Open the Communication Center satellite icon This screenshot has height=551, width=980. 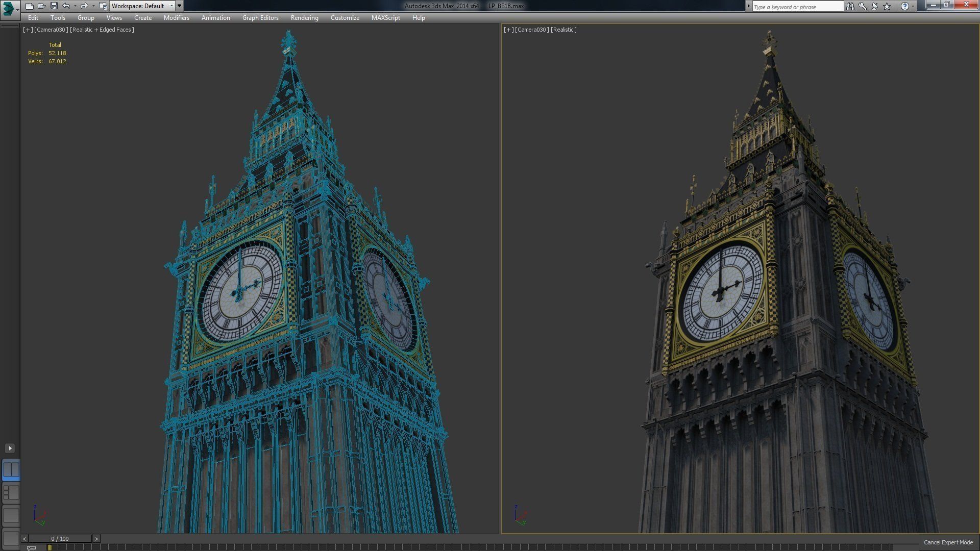[874, 6]
